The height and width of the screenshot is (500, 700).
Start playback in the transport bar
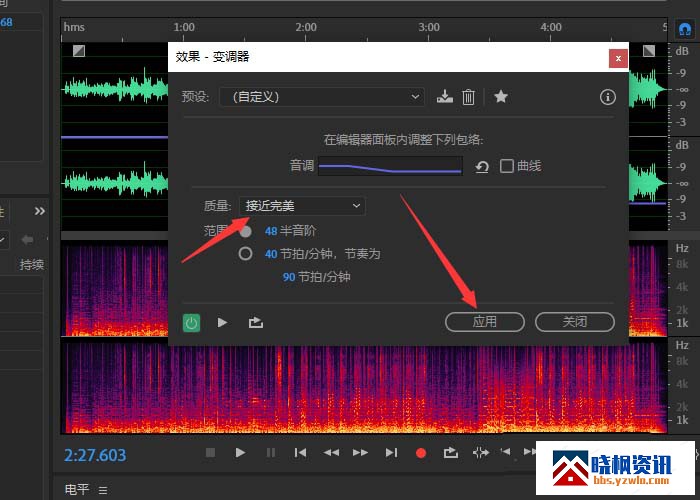(240, 453)
